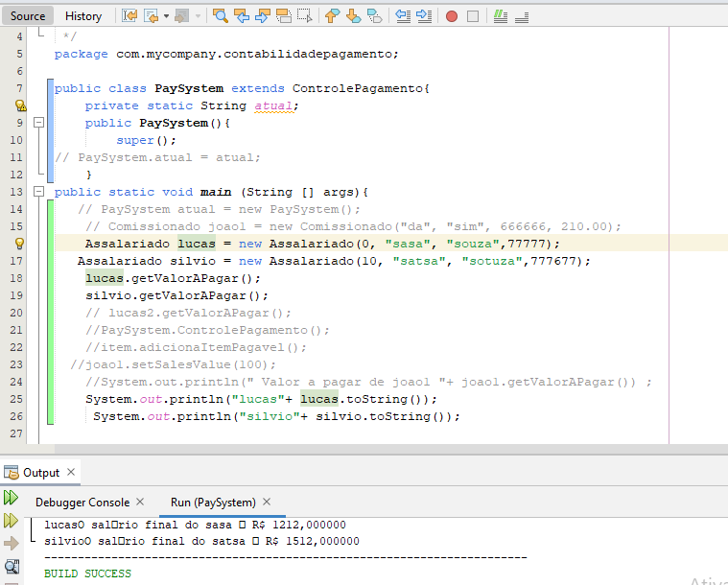Find selection with the magnifier icon
The width and height of the screenshot is (728, 585).
click(x=220, y=16)
